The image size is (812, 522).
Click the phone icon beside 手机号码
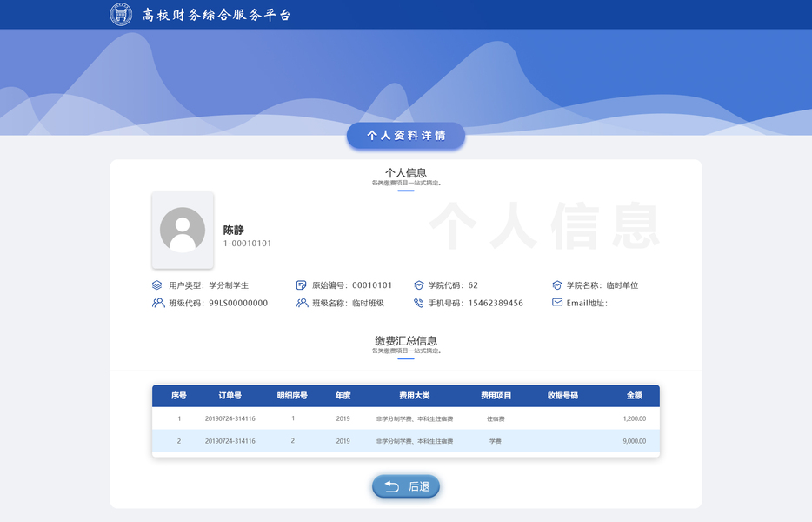[418, 303]
